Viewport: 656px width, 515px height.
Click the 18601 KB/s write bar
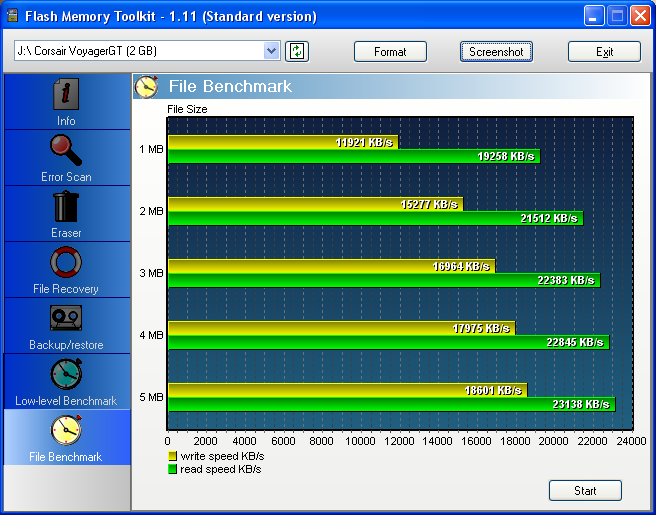pyautogui.click(x=348, y=390)
